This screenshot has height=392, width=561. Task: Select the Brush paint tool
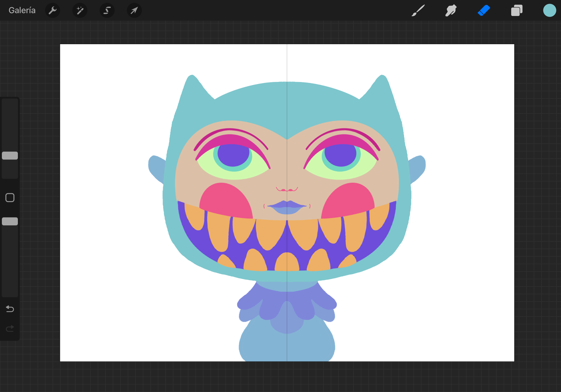[x=418, y=11]
